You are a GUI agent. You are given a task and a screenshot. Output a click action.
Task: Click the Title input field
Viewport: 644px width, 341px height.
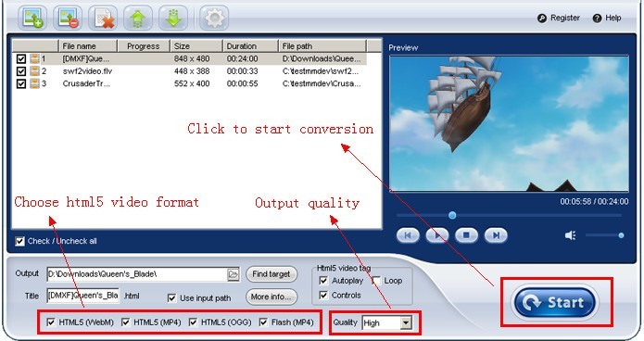pyautogui.click(x=83, y=296)
